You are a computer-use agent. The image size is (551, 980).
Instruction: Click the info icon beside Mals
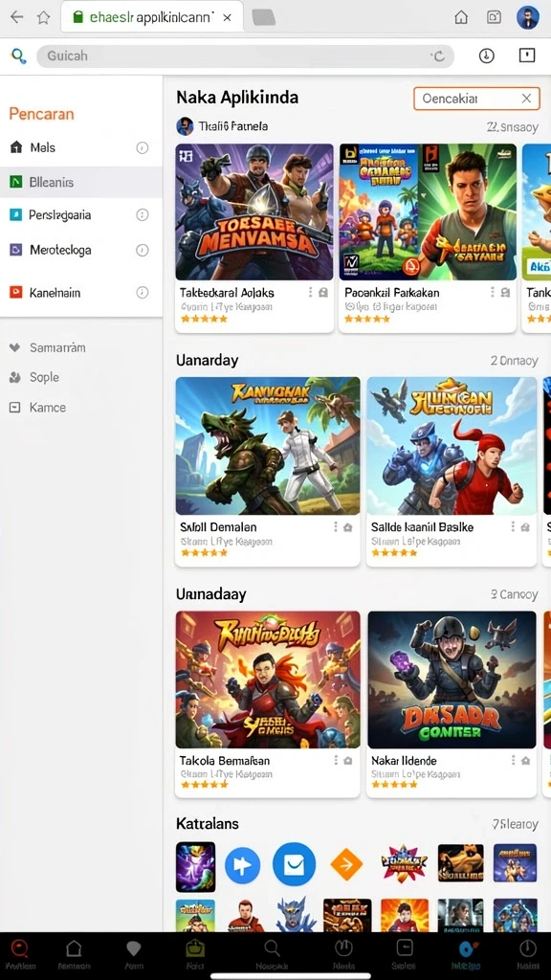[143, 148]
